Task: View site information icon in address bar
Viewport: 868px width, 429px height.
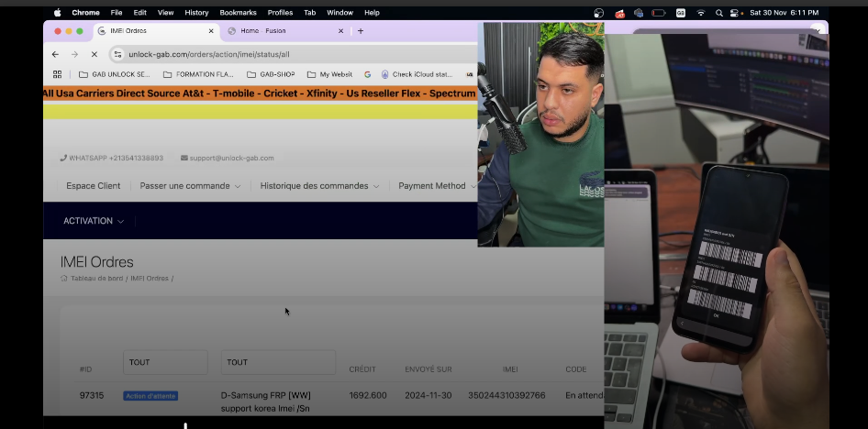Action: click(x=117, y=54)
